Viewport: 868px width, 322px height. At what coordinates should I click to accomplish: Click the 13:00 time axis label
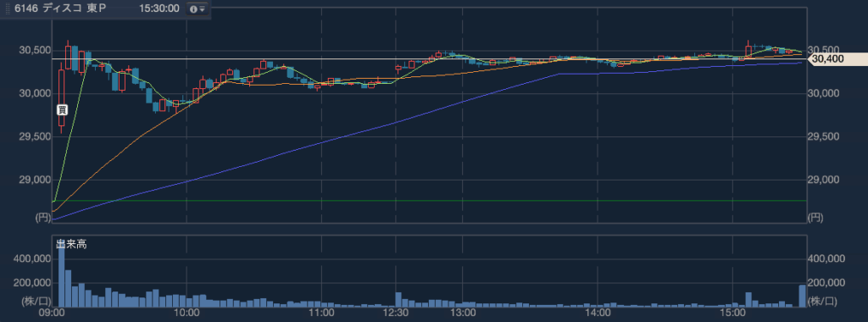pyautogui.click(x=463, y=314)
